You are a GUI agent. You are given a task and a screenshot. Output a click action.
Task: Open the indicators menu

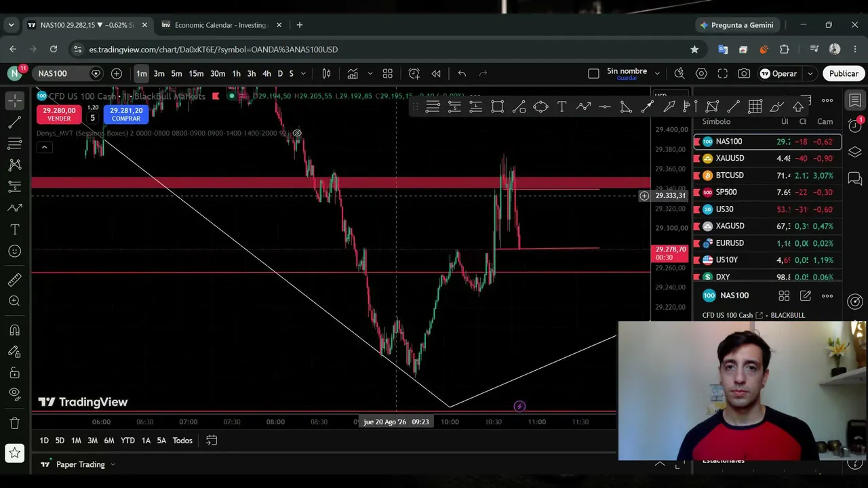pyautogui.click(x=353, y=73)
